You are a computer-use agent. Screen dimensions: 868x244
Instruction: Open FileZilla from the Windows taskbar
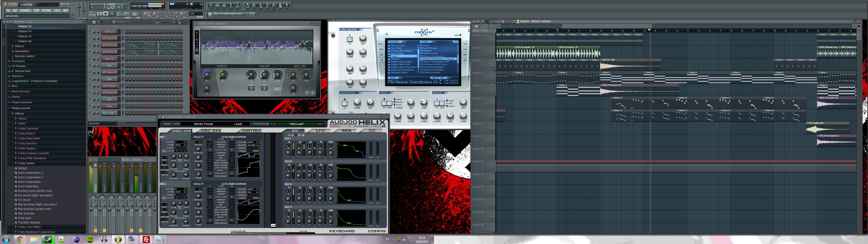146,240
